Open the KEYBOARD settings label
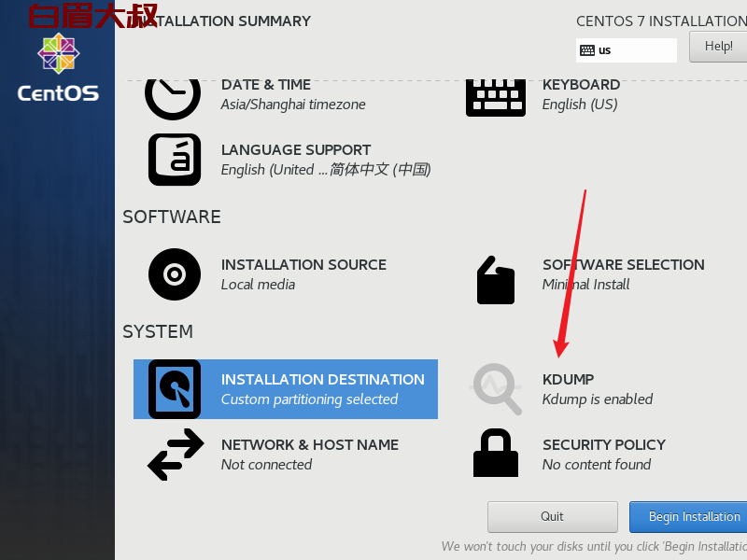This screenshot has width=747, height=560. [x=581, y=85]
